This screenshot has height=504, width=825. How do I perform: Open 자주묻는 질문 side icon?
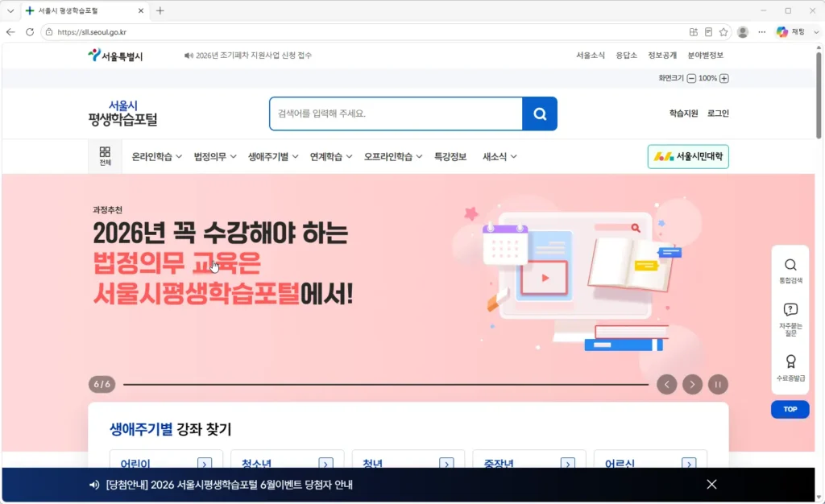(790, 320)
